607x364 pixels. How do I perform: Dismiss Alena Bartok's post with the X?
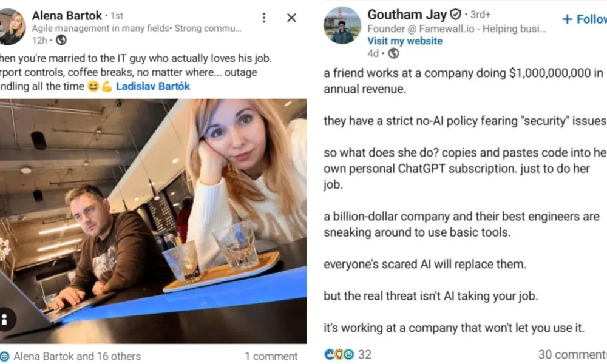tap(291, 18)
